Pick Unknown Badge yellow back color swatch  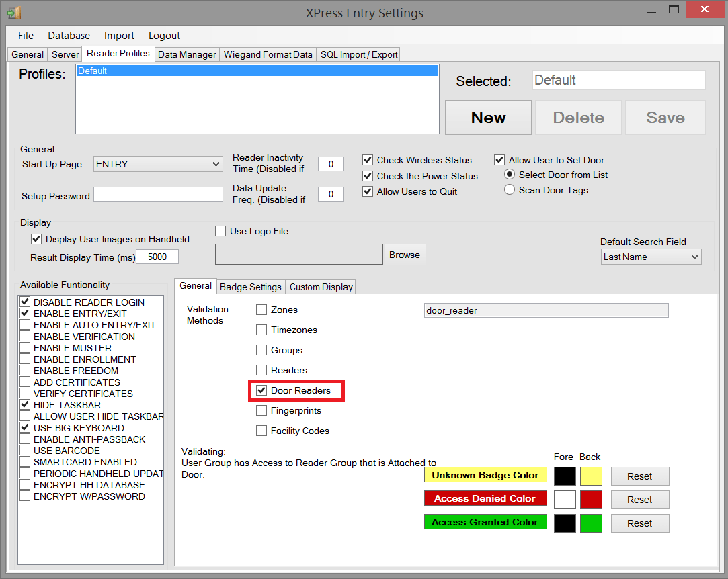[591, 476]
